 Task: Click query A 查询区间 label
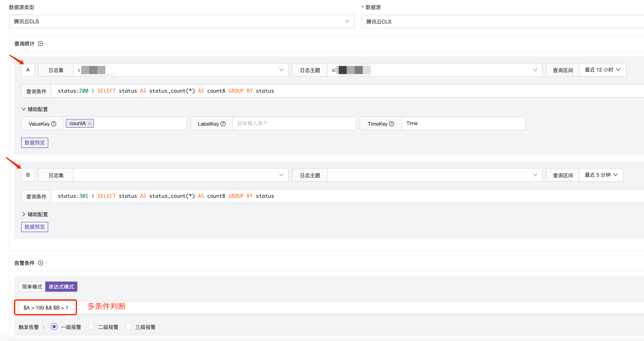click(563, 70)
